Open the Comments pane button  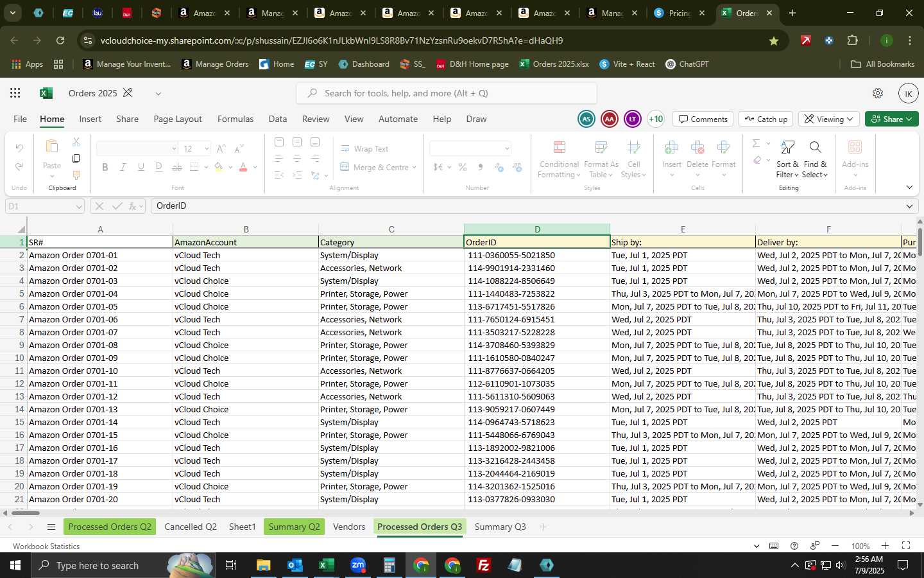point(703,119)
